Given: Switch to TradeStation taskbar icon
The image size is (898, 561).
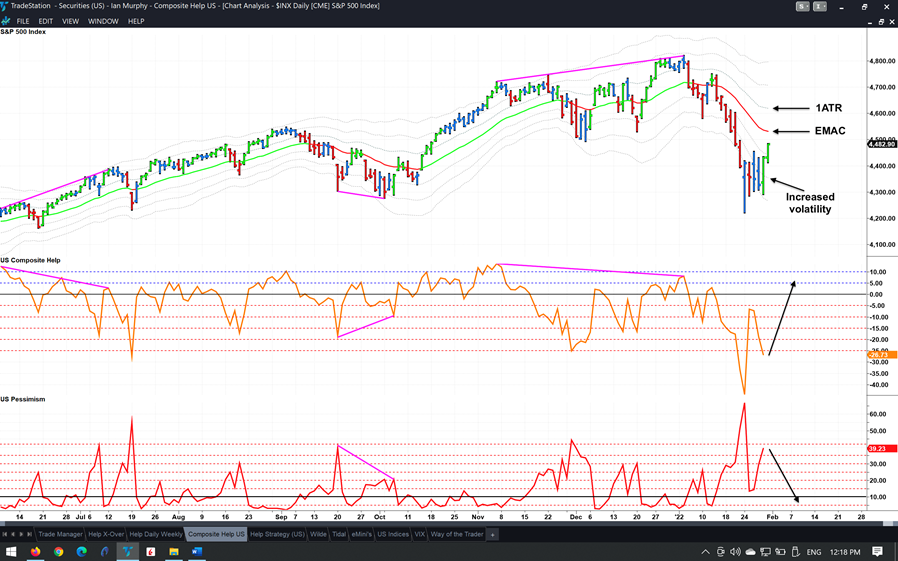Looking at the screenshot, I should click(x=128, y=551).
